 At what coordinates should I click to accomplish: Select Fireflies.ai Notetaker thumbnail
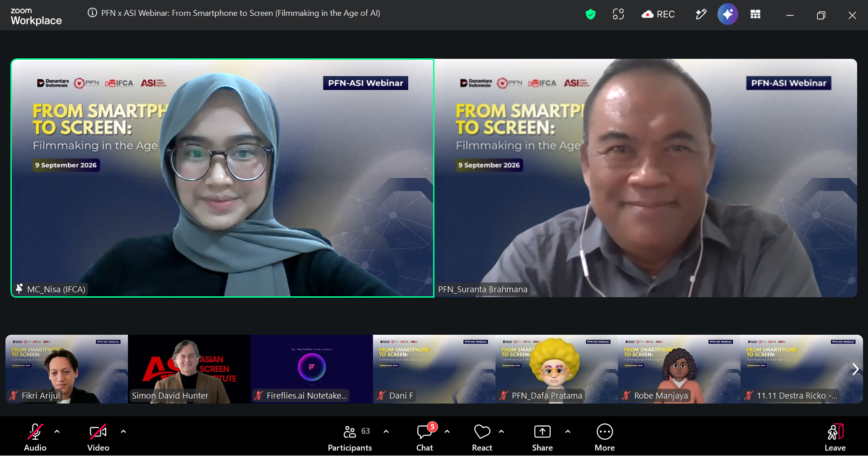click(x=311, y=369)
